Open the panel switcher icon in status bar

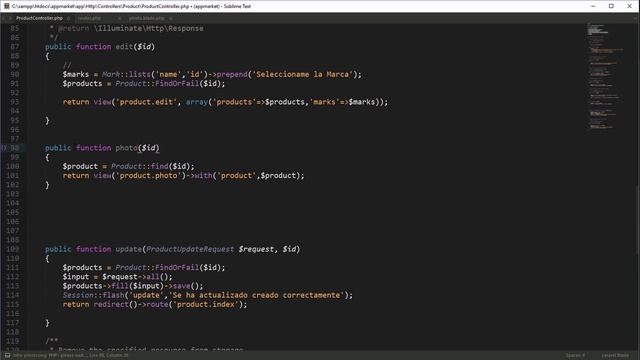7,356
